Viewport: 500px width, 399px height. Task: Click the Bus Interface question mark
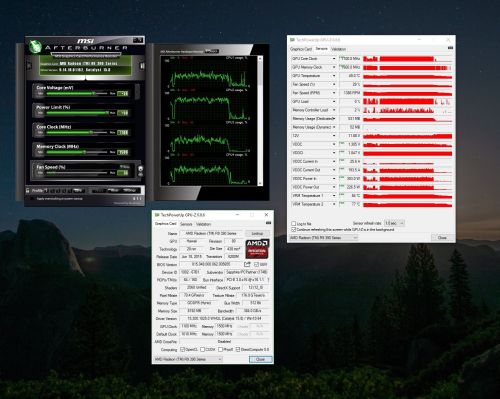(268, 280)
